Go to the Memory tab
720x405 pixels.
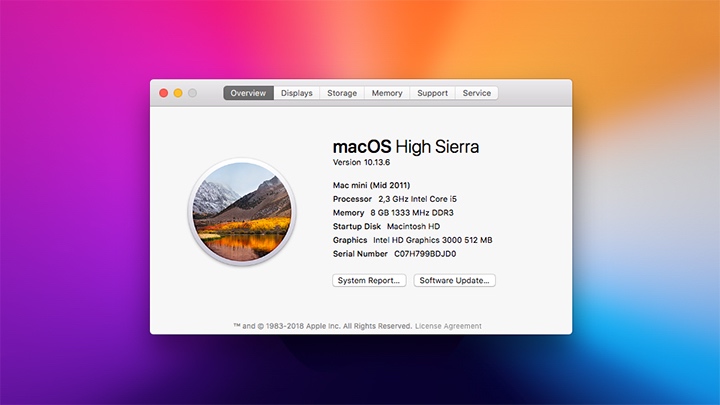387,93
